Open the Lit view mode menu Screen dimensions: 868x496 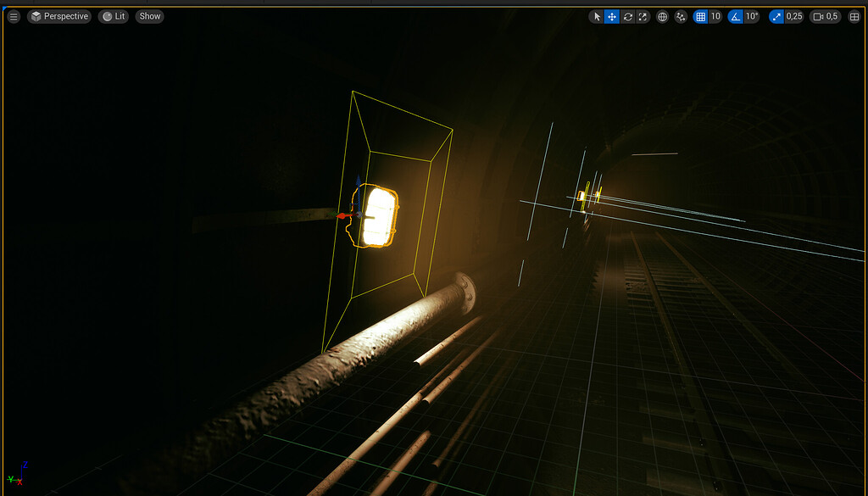114,16
